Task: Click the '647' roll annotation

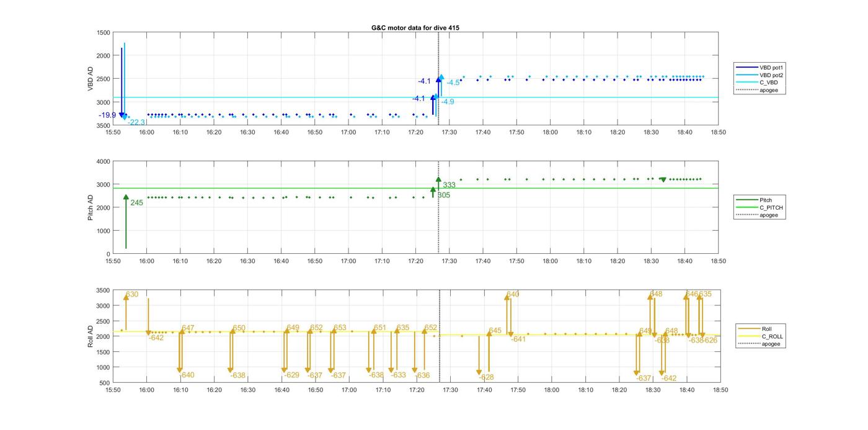Action: (x=188, y=328)
